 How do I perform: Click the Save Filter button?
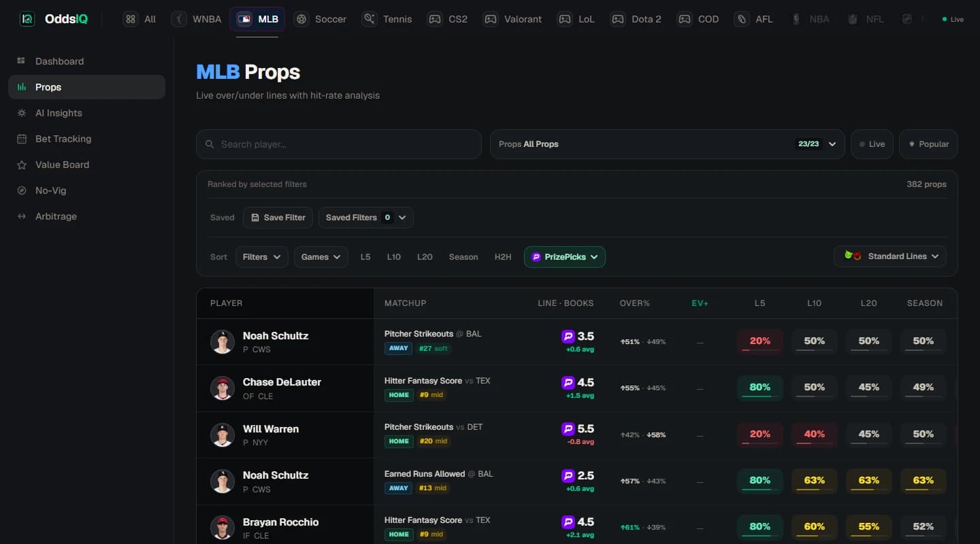278,218
